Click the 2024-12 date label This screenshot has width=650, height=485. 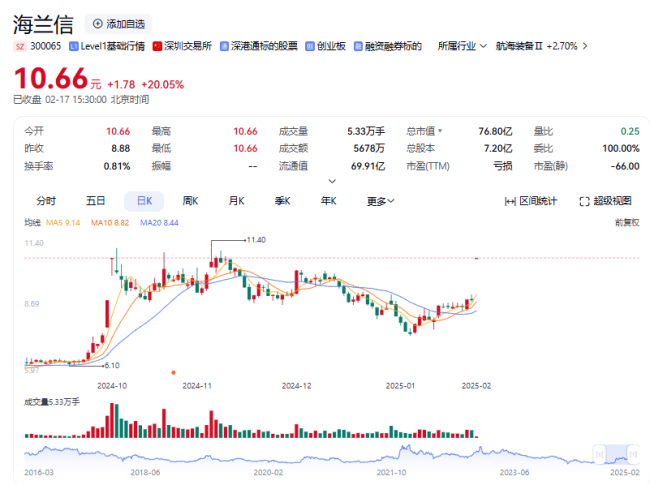[x=296, y=386]
